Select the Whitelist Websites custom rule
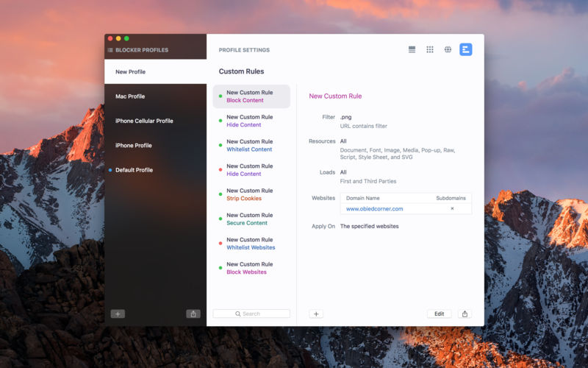Image resolution: width=588 pixels, height=368 pixels. point(251,244)
